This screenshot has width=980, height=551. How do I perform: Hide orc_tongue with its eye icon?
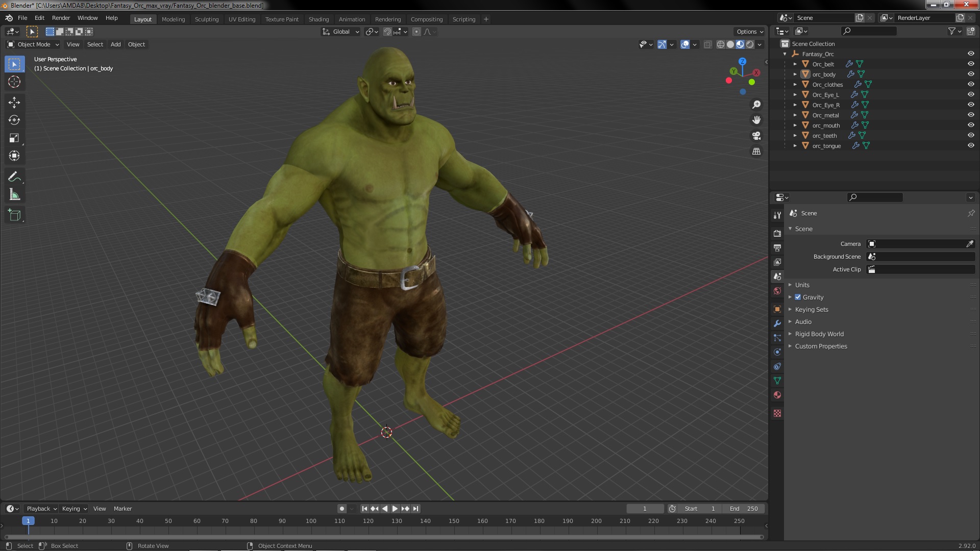(x=971, y=145)
